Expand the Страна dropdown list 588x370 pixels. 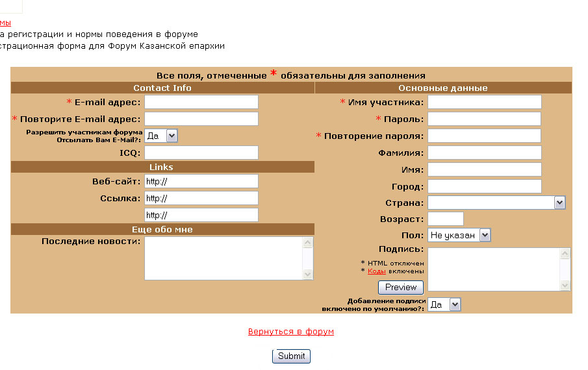click(496, 203)
